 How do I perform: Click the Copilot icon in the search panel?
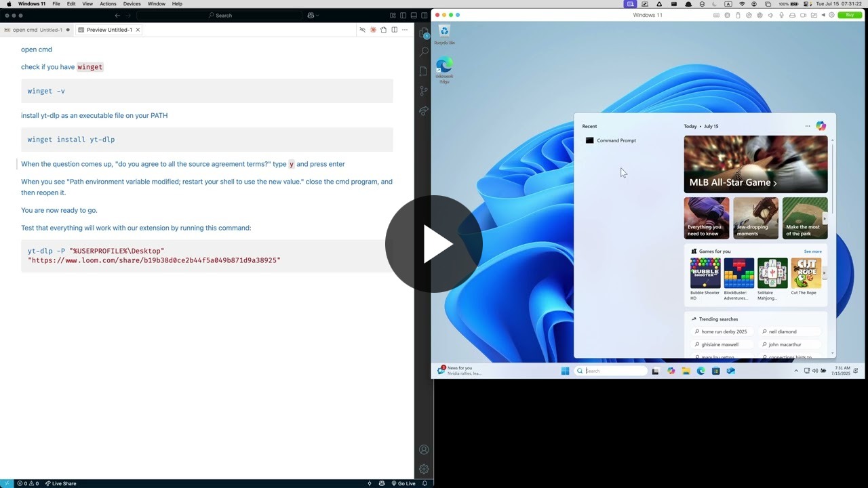[821, 126]
